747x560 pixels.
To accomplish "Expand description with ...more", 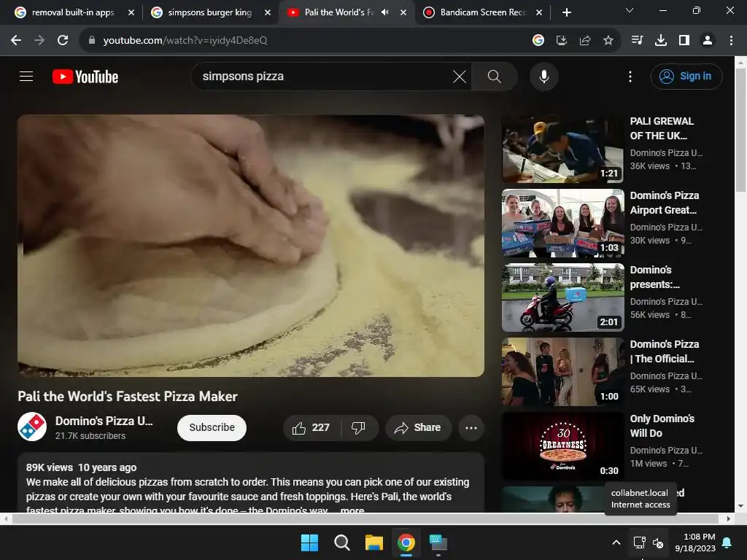I will coord(352,510).
